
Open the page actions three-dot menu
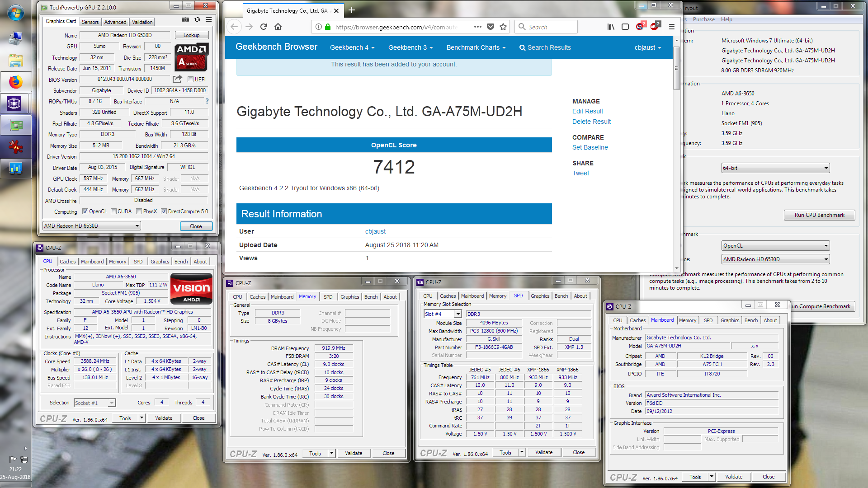click(477, 27)
